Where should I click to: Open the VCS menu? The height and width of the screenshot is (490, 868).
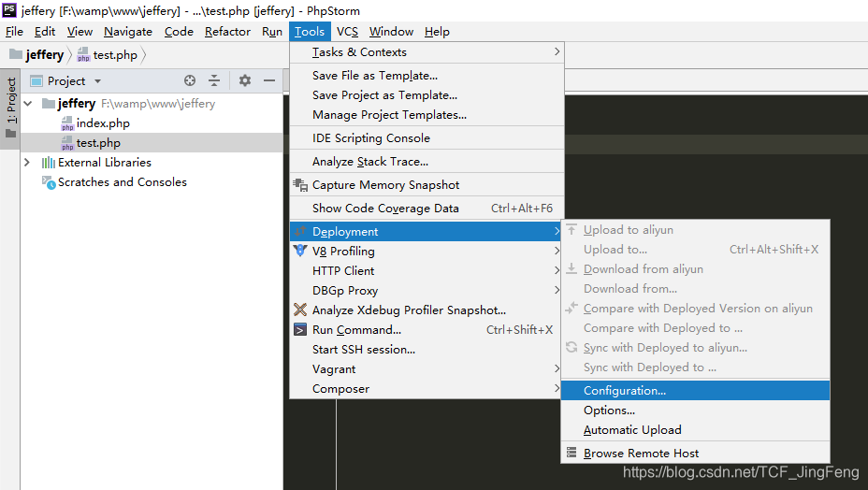pyautogui.click(x=347, y=32)
